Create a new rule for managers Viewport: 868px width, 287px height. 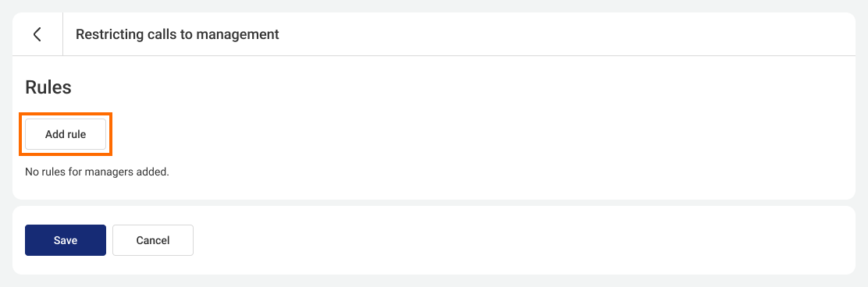pos(66,134)
